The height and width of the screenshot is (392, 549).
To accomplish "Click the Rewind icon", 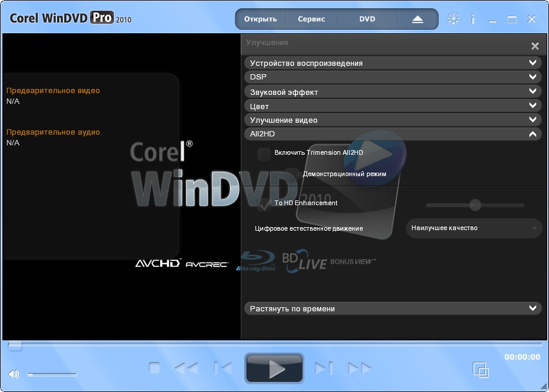I will click(x=186, y=368).
